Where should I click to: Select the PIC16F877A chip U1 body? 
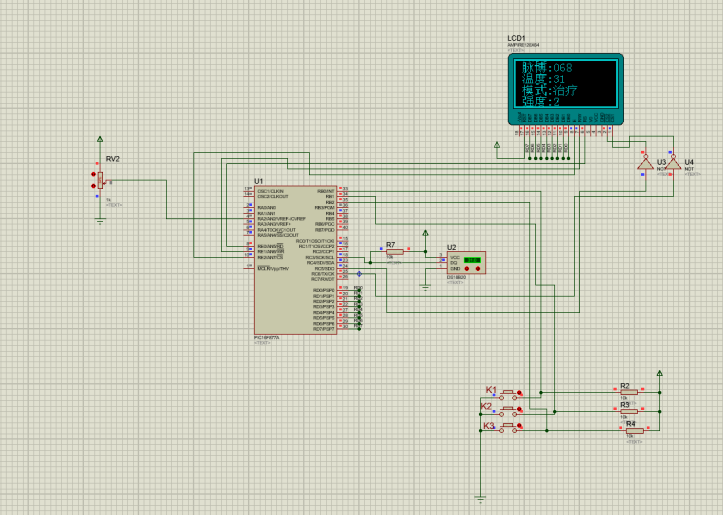point(296,260)
